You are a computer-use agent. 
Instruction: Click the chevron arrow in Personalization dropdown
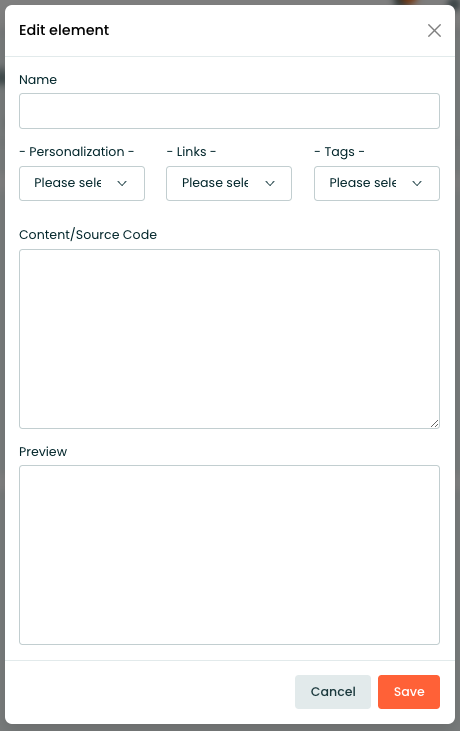click(x=122, y=183)
